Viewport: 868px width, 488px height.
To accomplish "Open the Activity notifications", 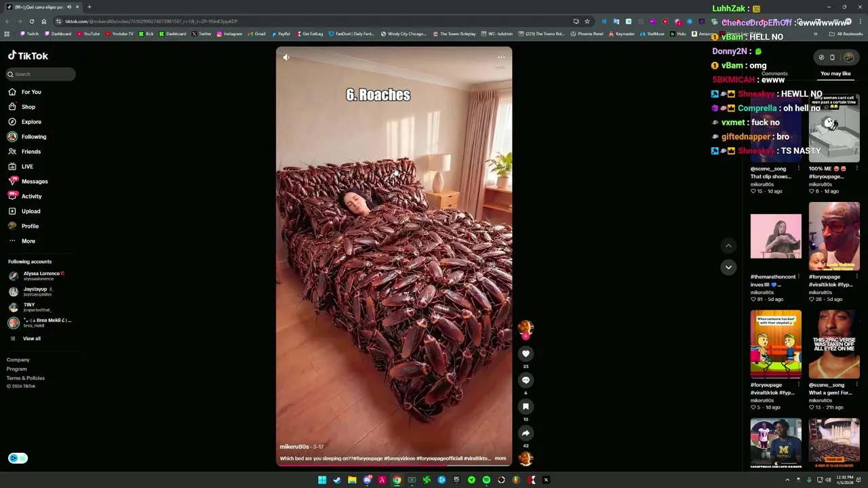I will click(25, 197).
